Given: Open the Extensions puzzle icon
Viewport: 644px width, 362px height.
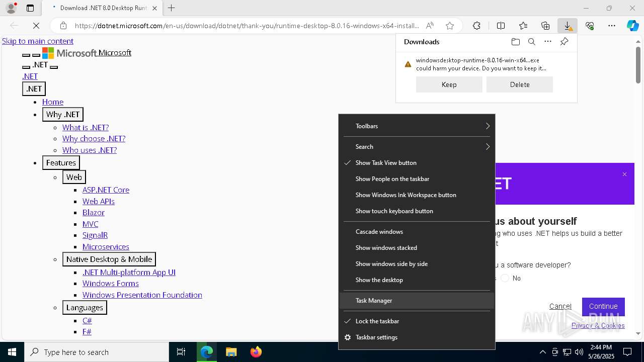Looking at the screenshot, I should [476, 26].
